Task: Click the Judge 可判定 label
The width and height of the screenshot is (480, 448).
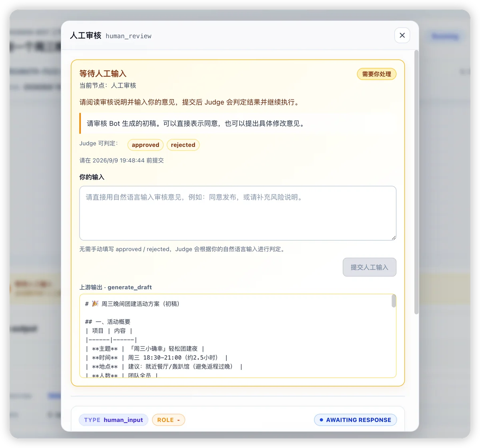Action: [99, 143]
